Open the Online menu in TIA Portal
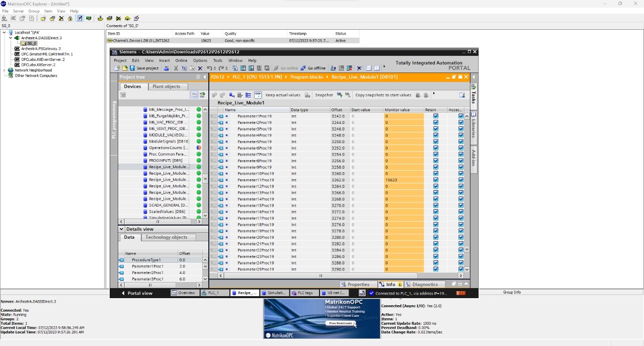 181,60
